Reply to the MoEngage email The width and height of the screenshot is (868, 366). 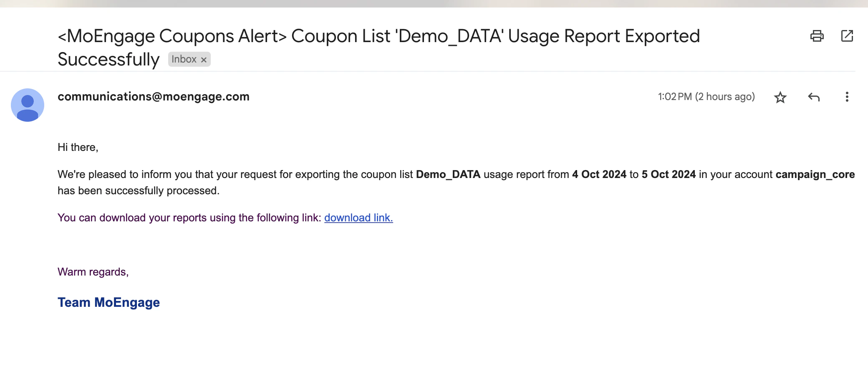point(813,98)
